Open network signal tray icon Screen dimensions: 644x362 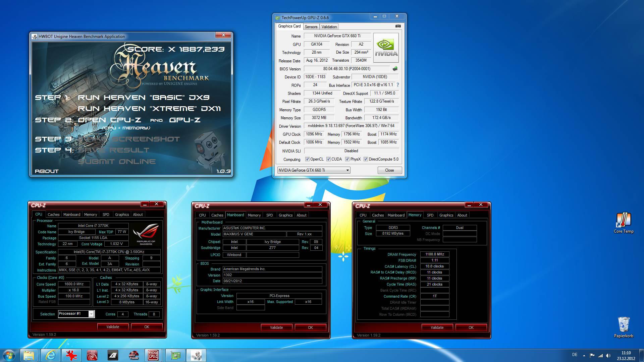click(600, 355)
